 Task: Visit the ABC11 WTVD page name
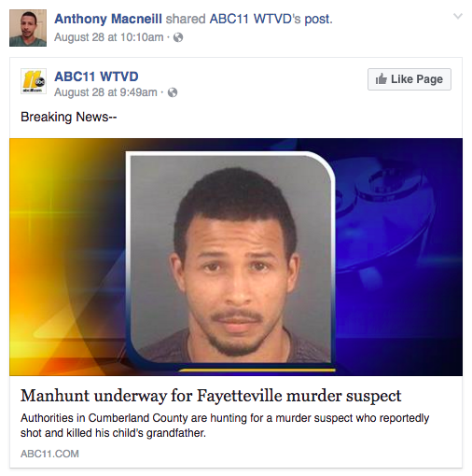[x=96, y=77]
